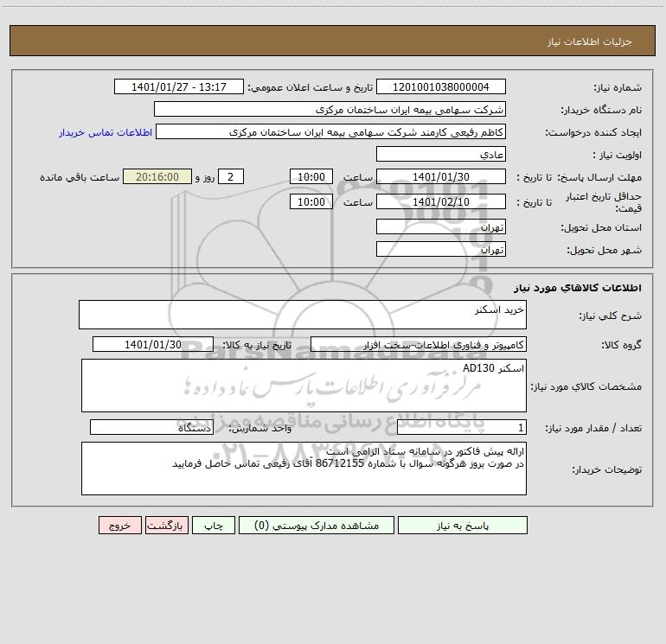Image resolution: width=666 pixels, height=644 pixels.
Task: Click the label مهلت ارسال پاسخ
Action: [599, 177]
